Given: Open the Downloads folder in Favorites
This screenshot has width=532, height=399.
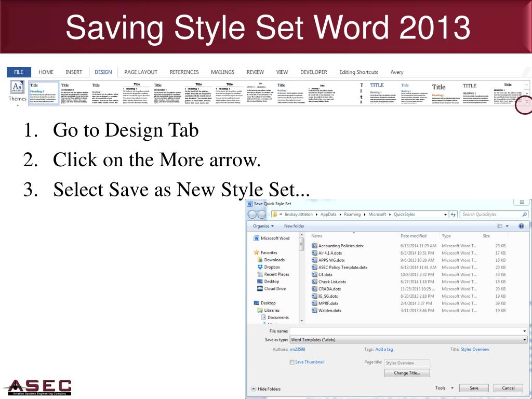Looking at the screenshot, I should click(x=271, y=260).
